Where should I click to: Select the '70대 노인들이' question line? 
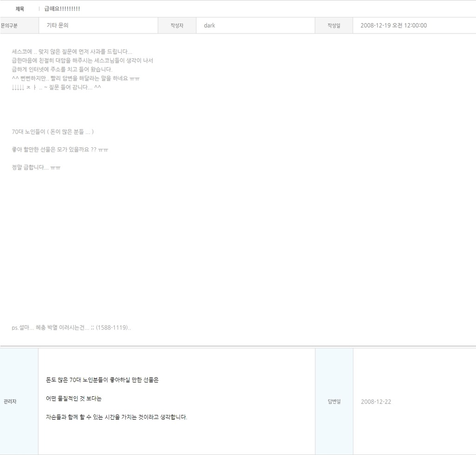coord(53,132)
